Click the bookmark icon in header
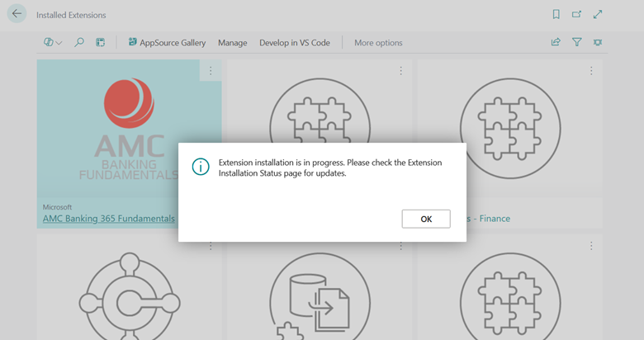The image size is (644, 340). coord(556,15)
